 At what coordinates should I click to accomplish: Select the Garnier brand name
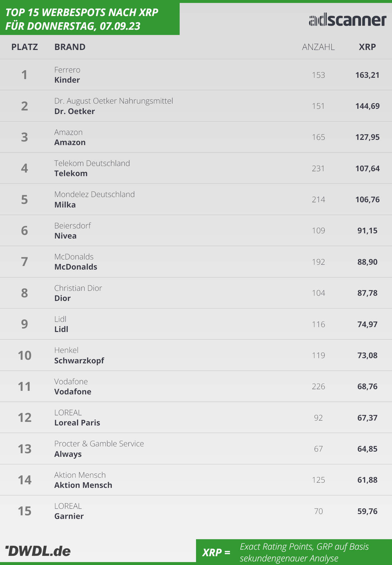pyautogui.click(x=69, y=516)
